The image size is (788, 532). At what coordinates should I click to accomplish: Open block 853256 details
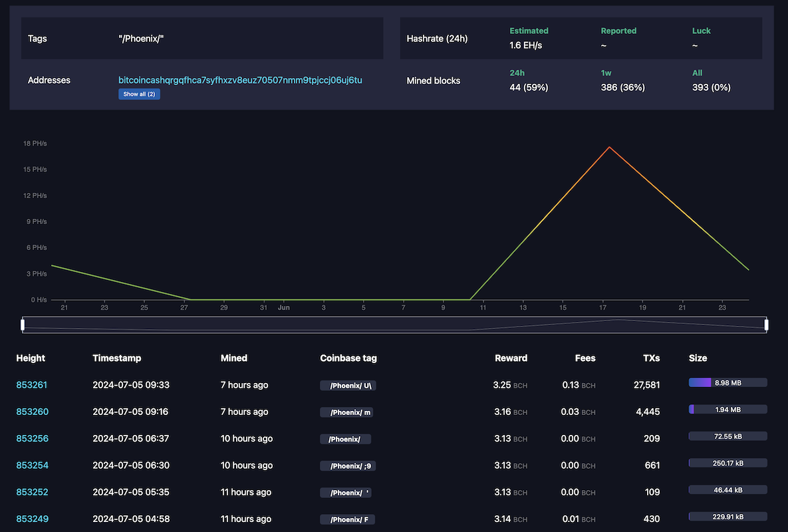(32, 438)
